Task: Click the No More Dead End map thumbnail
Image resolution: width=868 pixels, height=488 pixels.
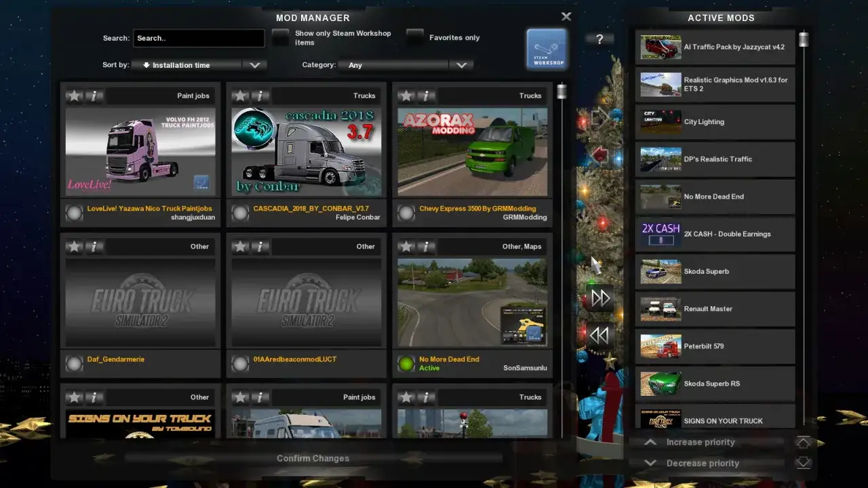Action: (473, 302)
